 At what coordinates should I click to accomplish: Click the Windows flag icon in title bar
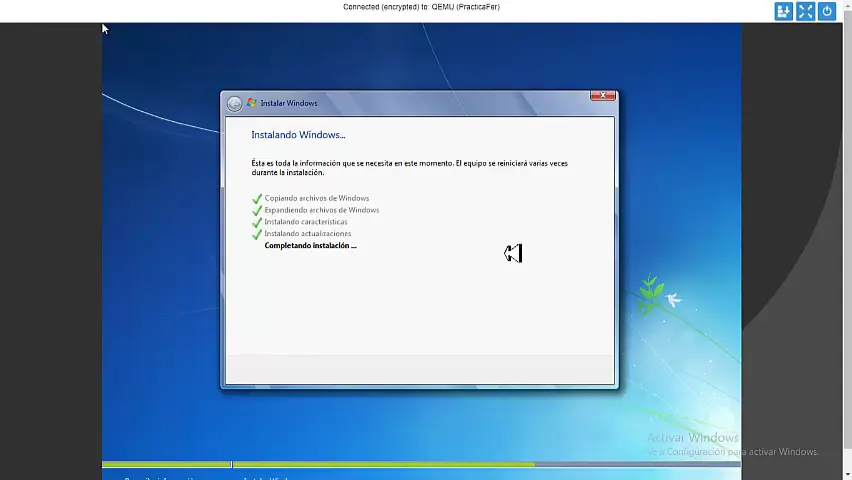click(x=252, y=103)
